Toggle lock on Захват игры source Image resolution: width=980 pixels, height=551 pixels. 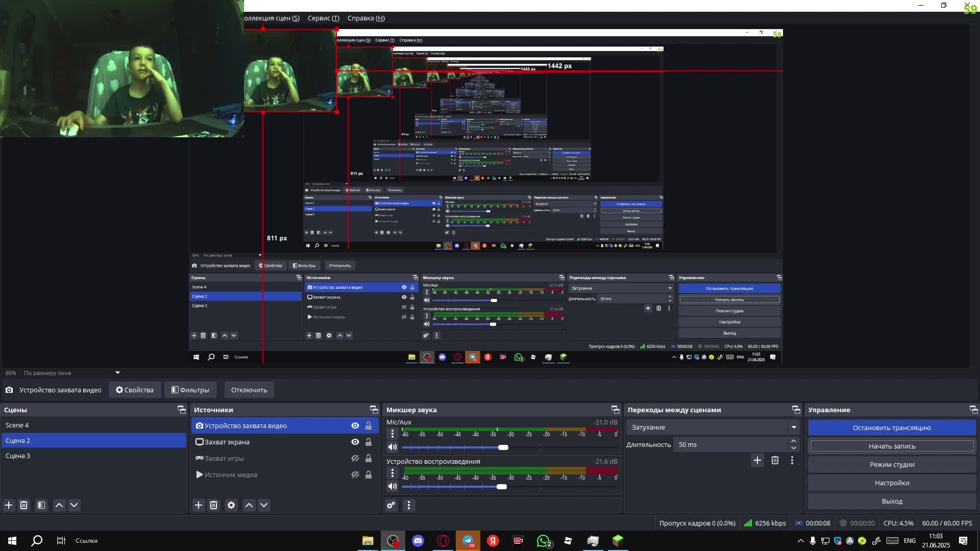point(369,458)
